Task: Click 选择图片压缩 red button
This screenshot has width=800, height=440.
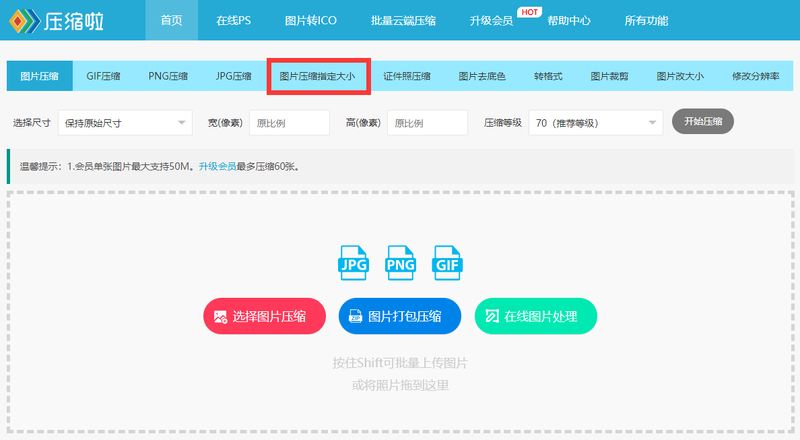Action: click(264, 316)
